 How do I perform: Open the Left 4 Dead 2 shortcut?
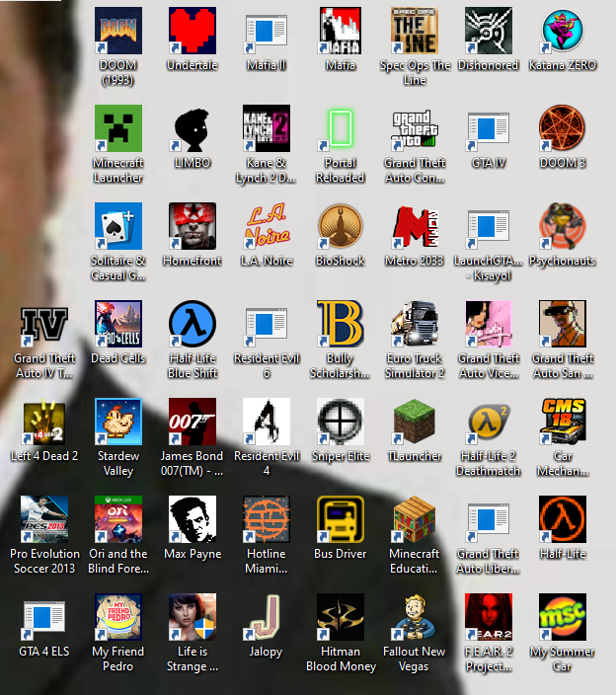click(43, 422)
